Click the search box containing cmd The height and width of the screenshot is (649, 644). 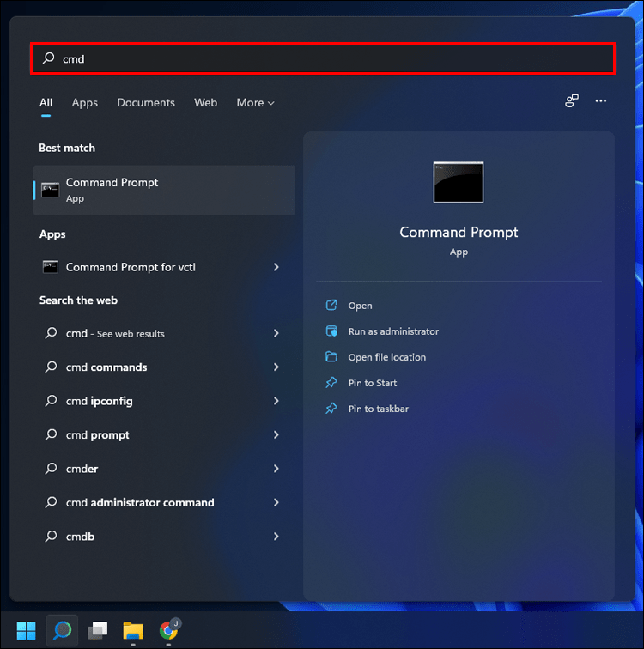(322, 58)
